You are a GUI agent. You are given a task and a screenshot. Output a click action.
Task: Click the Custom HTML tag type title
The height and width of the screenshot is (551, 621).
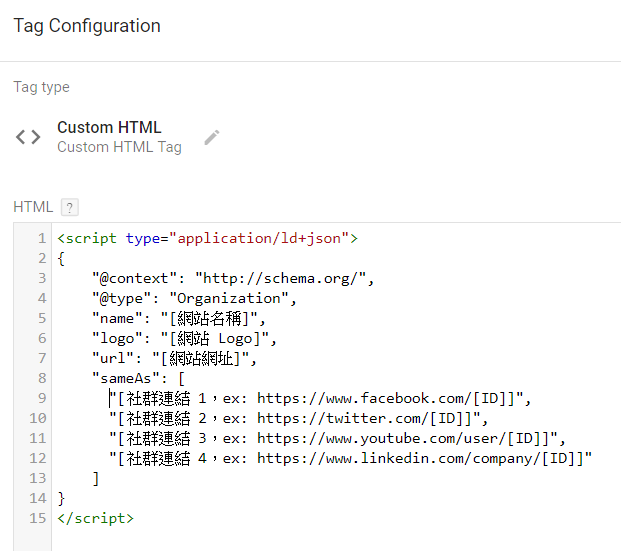(109, 127)
